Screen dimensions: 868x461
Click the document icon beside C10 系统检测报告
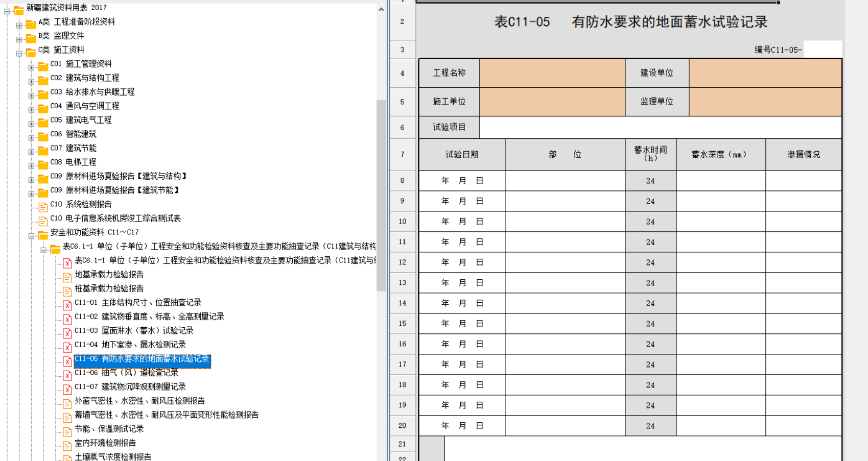tap(43, 205)
